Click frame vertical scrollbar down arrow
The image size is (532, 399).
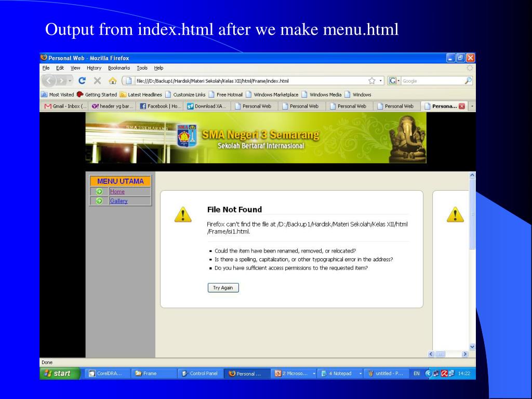pyautogui.click(x=472, y=347)
